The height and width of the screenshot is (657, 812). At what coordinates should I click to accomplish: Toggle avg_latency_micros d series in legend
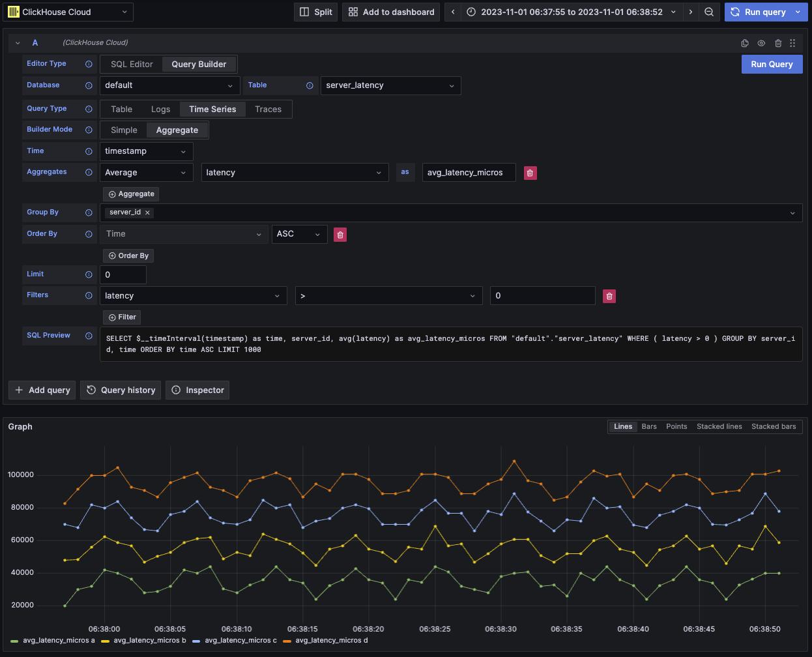331,641
